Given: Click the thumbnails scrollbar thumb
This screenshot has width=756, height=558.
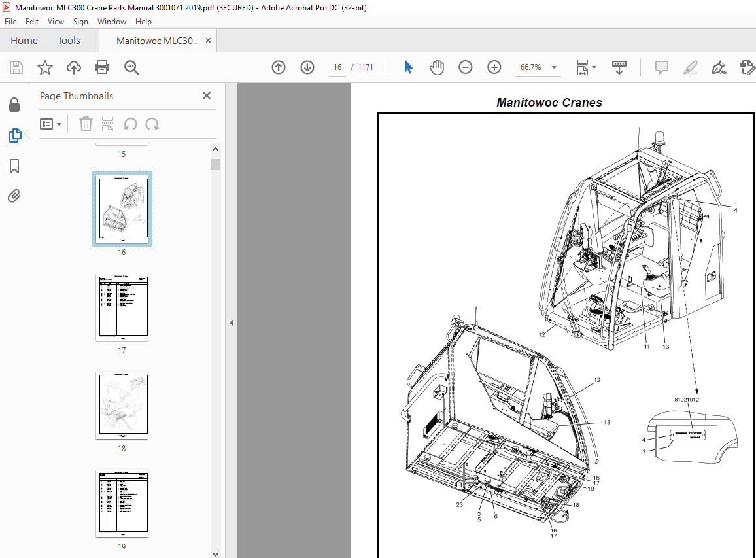Looking at the screenshot, I should point(216,164).
